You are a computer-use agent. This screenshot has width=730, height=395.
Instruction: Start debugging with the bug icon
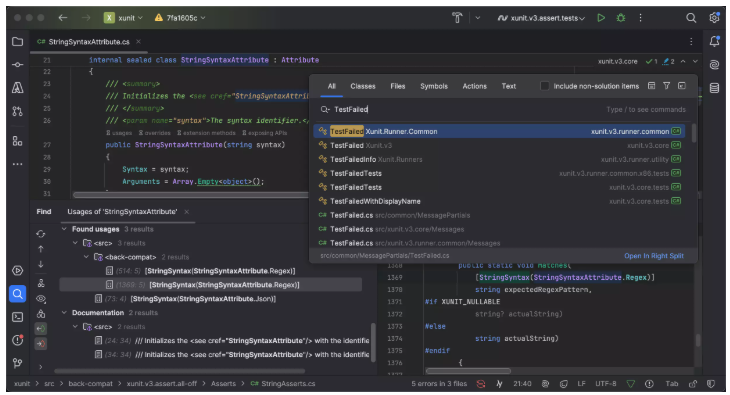621,18
